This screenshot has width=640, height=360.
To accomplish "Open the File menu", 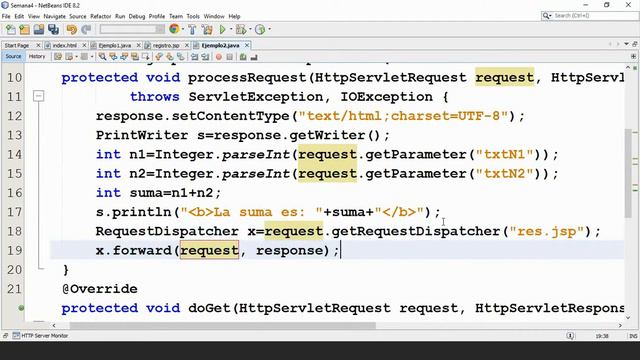I will [6, 16].
